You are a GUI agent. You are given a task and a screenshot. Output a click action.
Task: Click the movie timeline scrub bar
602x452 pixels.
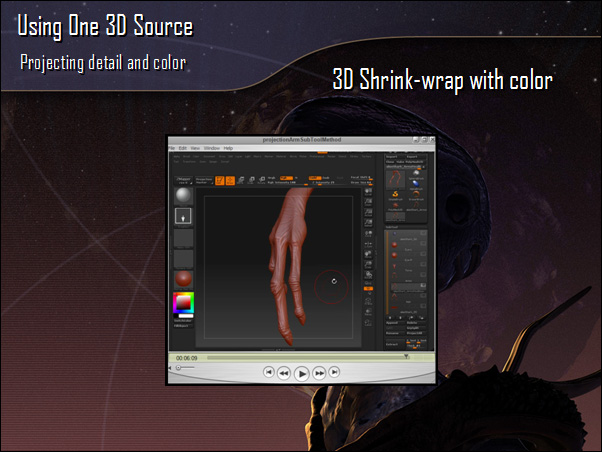(307, 358)
